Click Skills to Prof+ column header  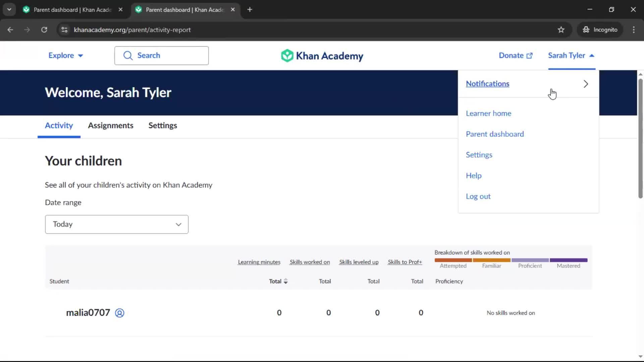pyautogui.click(x=405, y=262)
